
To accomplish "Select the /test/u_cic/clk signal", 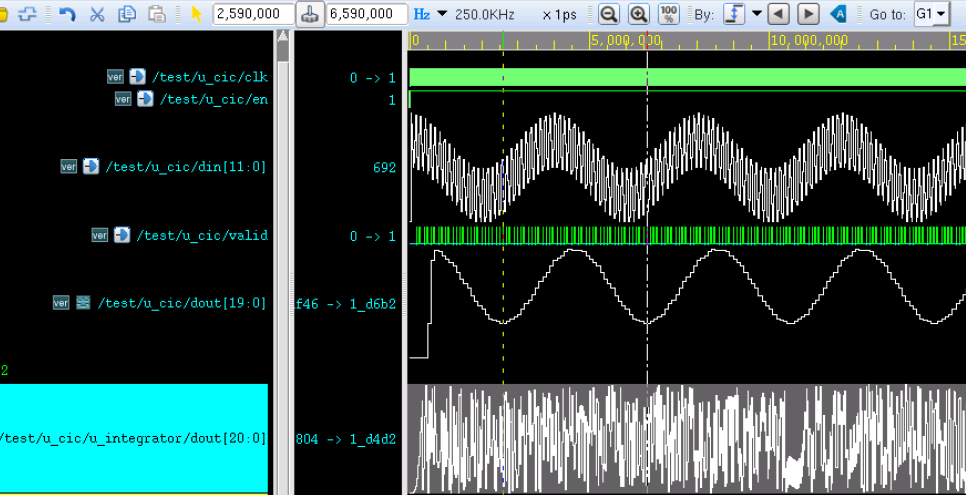I will (209, 77).
